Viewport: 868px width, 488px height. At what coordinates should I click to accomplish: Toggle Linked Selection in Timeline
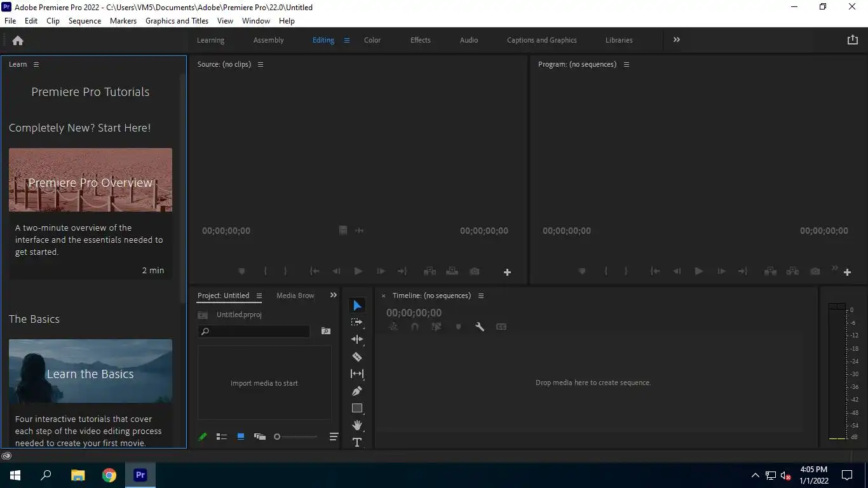437,327
